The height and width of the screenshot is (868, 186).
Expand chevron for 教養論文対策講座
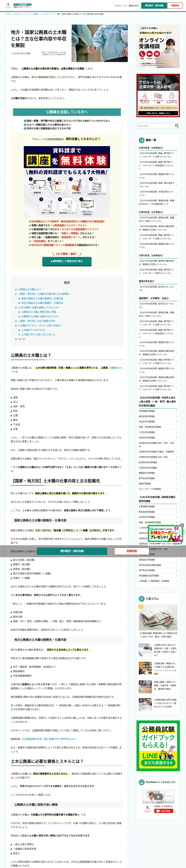click(177, 473)
